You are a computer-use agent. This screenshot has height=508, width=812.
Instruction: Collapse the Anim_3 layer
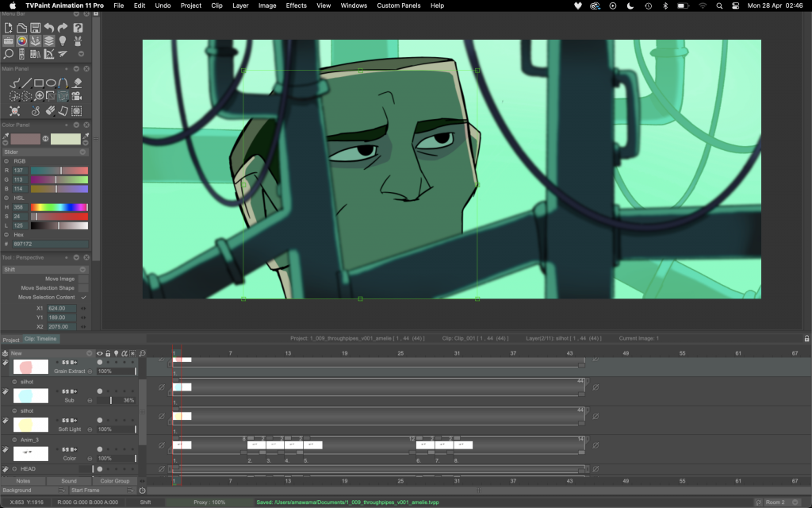[14, 440]
